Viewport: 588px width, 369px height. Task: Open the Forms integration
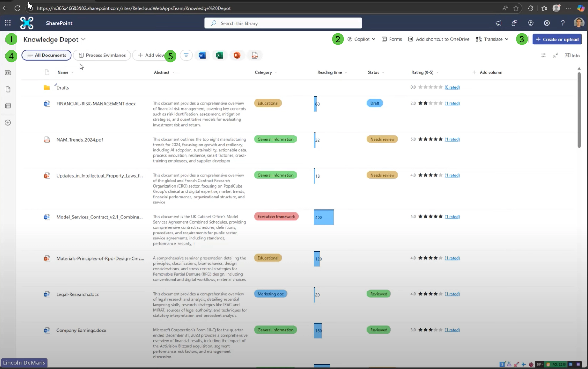click(x=392, y=39)
